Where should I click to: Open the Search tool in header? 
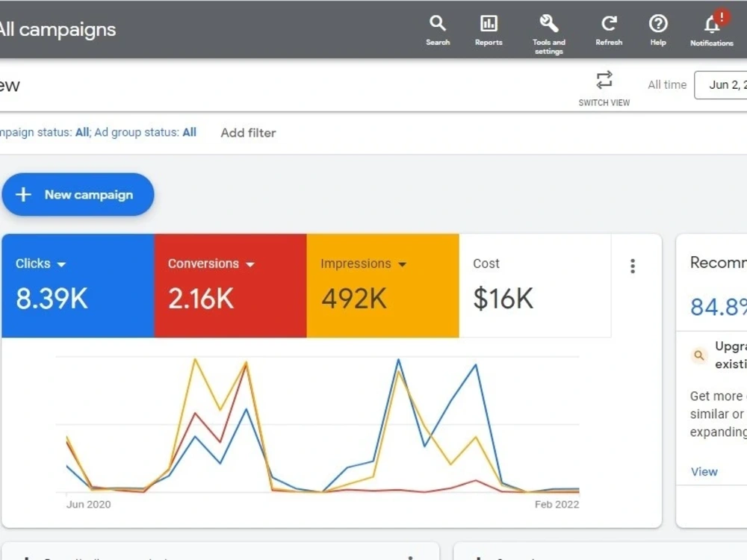coord(437,30)
